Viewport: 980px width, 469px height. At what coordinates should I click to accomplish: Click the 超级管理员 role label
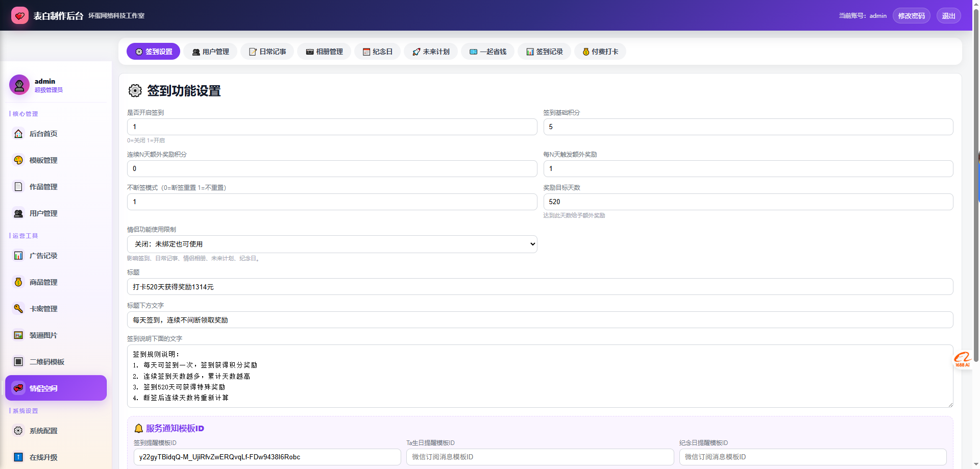click(x=48, y=90)
